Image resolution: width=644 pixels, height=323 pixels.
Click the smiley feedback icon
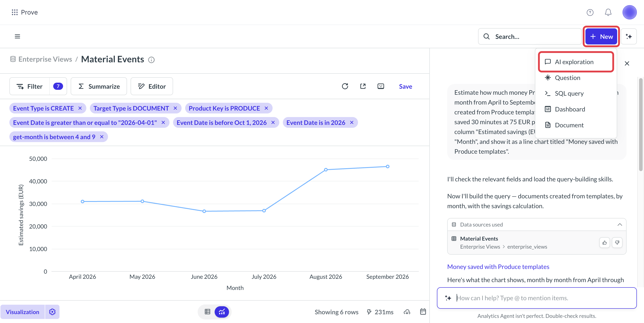tap(381, 86)
